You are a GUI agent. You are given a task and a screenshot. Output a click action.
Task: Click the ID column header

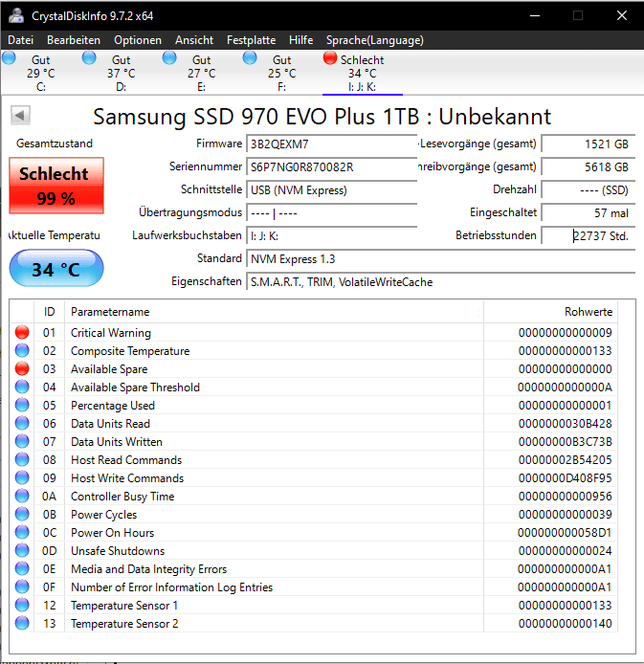[49, 312]
